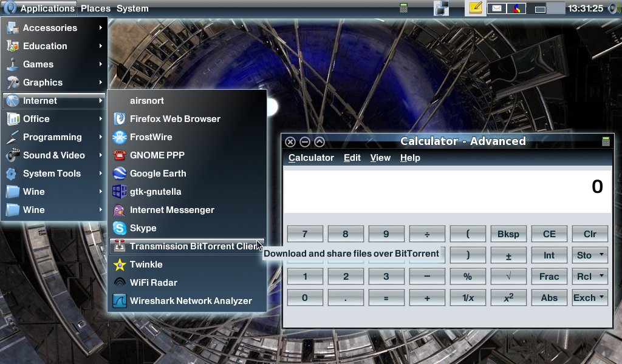Viewport: 622px width, 364px height.
Task: Click the percent button in Calculator
Action: pos(468,277)
